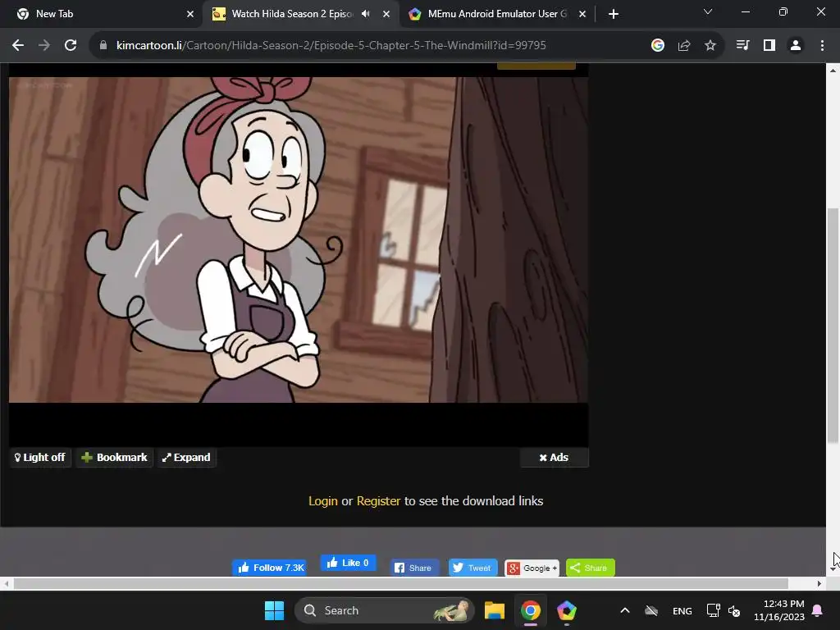Open the clock and date panel
The width and height of the screenshot is (840, 630).
[x=779, y=610]
